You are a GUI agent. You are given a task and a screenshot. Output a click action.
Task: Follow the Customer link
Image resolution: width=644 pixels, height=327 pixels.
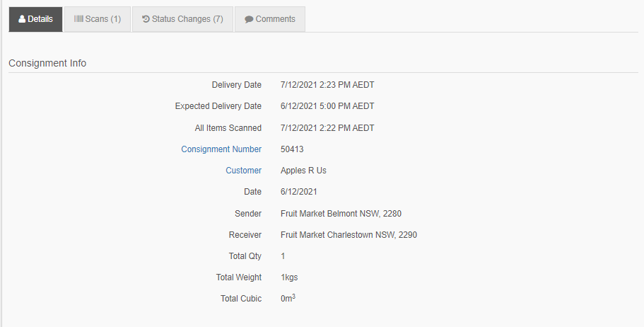pyautogui.click(x=244, y=171)
